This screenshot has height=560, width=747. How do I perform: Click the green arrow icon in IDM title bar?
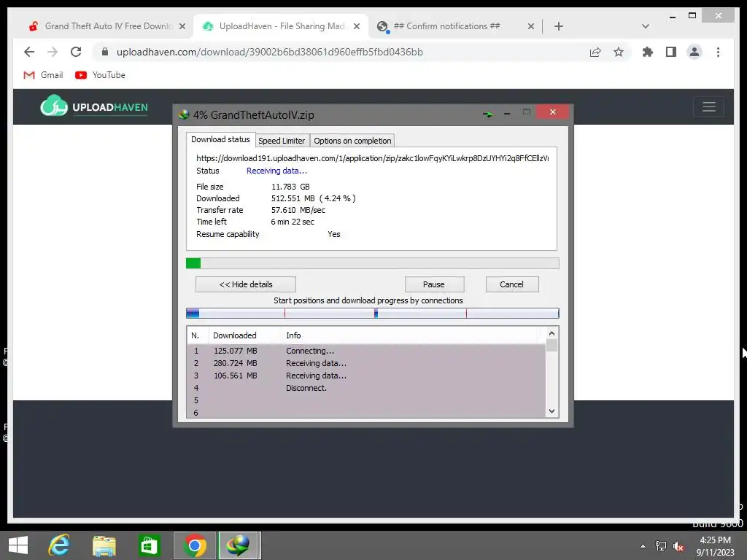488,114
